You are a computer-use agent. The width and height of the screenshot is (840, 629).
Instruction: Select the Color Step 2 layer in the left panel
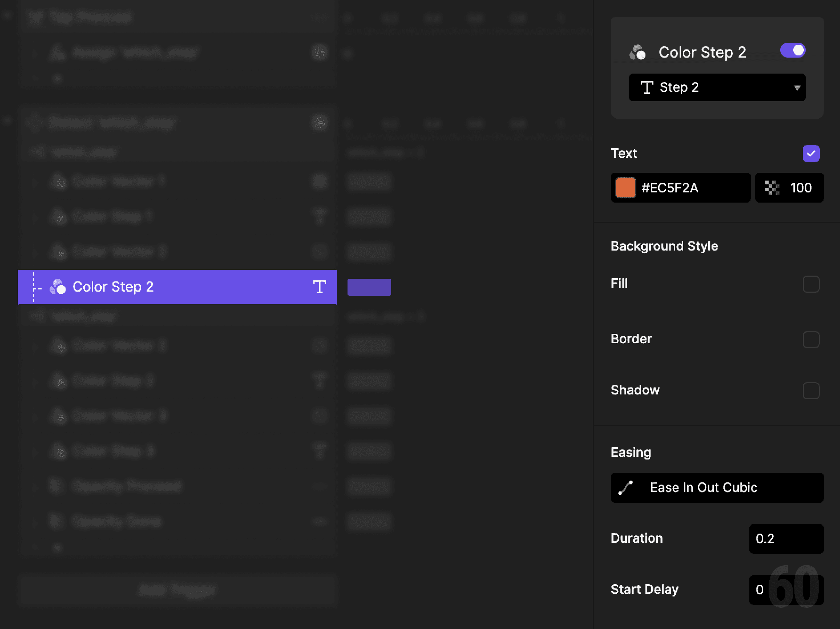pos(152,287)
